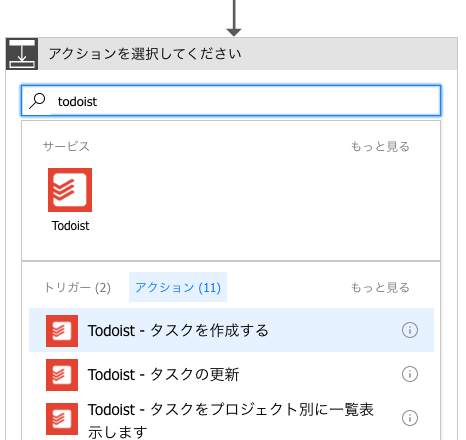Switch to the アクション (11) tab
This screenshot has width=466, height=440.
(x=178, y=287)
